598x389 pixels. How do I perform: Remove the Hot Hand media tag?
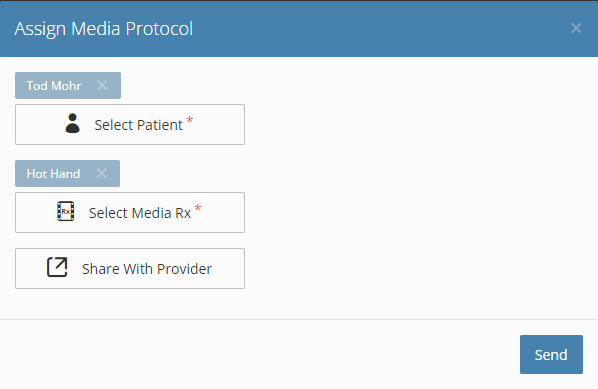[101, 173]
